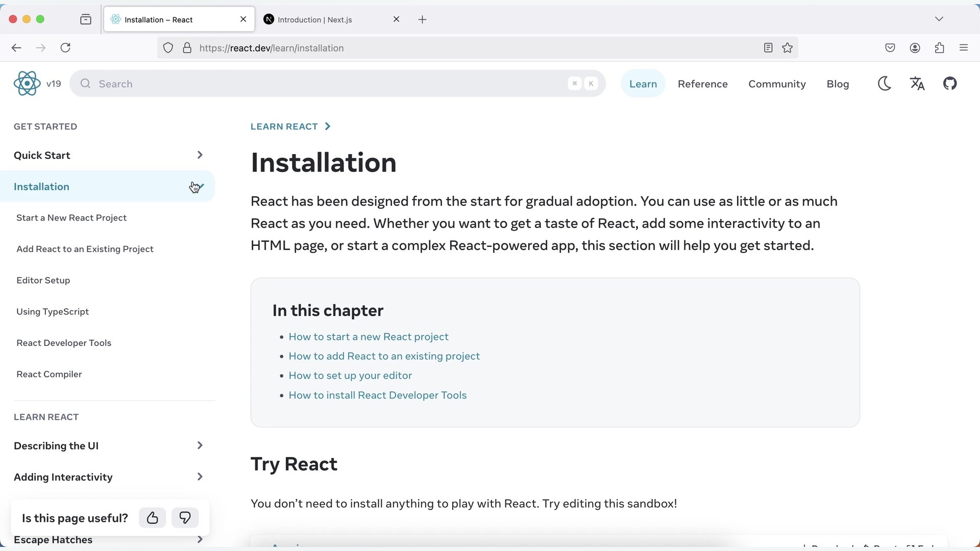
Task: Open the GitHub icon link
Action: 950,84
